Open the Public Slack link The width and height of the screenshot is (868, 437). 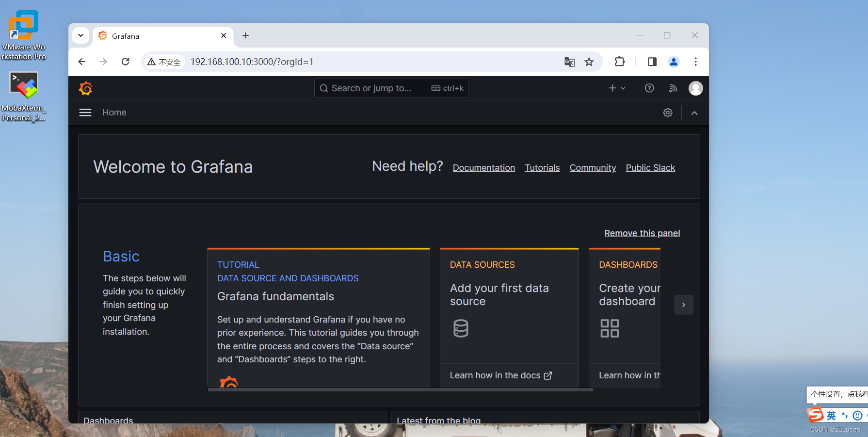point(650,168)
